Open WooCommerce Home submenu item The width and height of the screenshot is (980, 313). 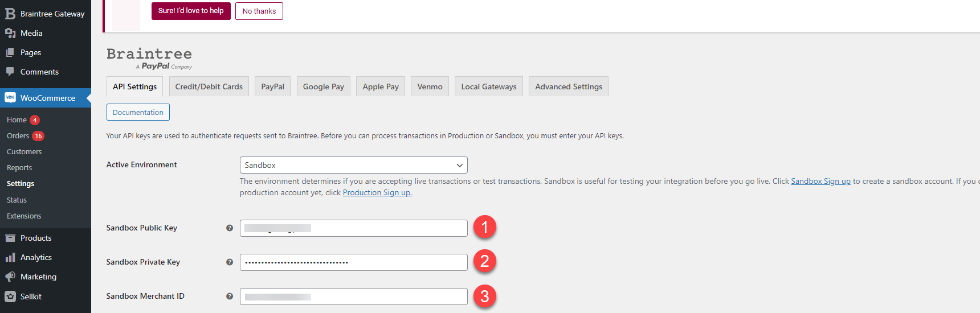17,120
